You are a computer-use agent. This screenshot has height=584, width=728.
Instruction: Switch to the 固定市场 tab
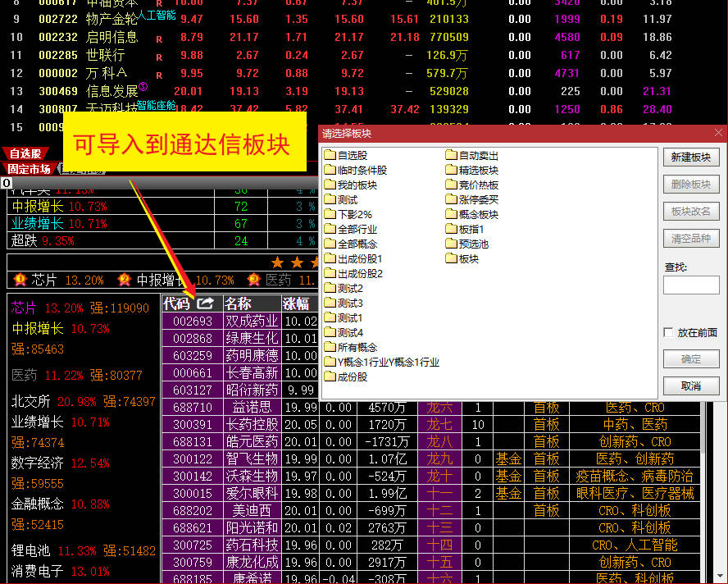pos(29,169)
